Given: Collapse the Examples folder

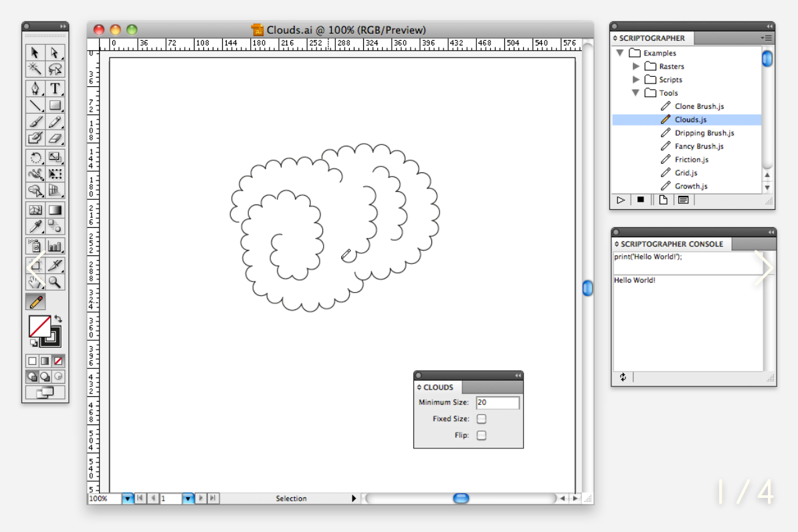Looking at the screenshot, I should [x=620, y=53].
